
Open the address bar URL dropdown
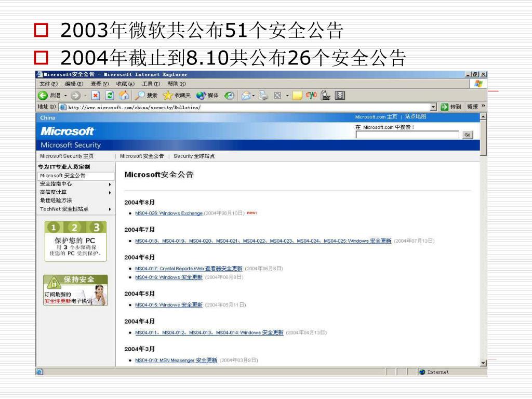(x=433, y=107)
